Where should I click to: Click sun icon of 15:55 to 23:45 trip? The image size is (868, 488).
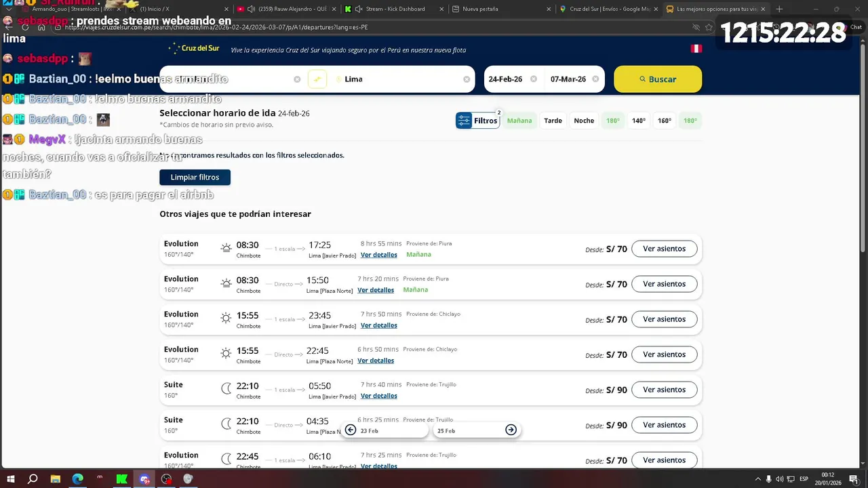click(x=226, y=319)
